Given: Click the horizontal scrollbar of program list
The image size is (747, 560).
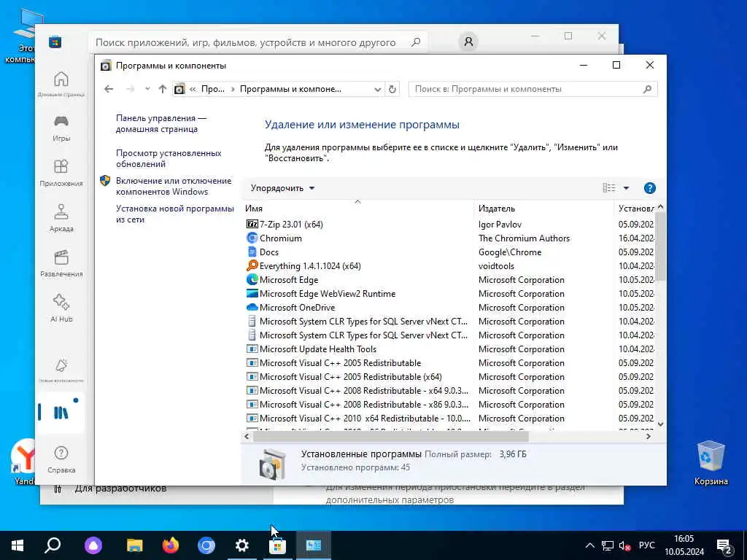Looking at the screenshot, I should pos(391,436).
